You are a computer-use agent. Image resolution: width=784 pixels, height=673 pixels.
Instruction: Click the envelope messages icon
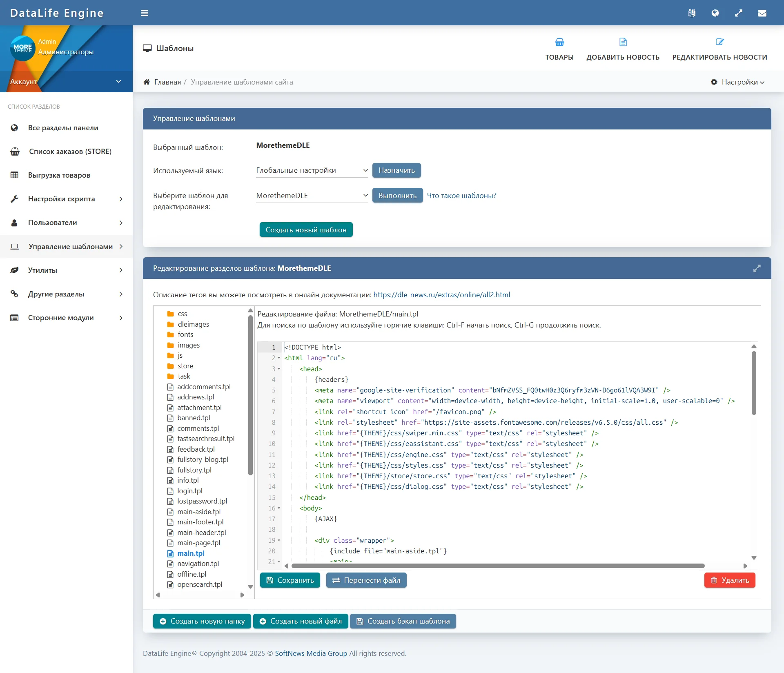click(x=762, y=13)
